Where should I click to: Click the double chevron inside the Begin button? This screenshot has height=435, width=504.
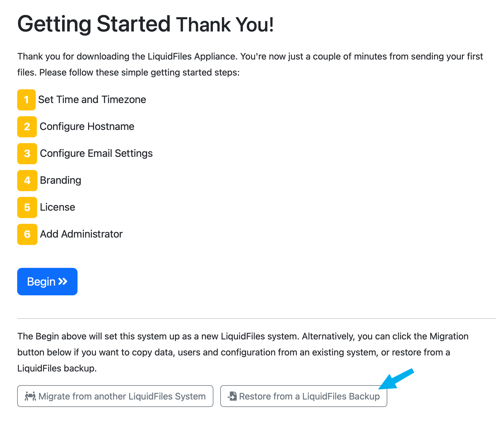[x=63, y=281]
